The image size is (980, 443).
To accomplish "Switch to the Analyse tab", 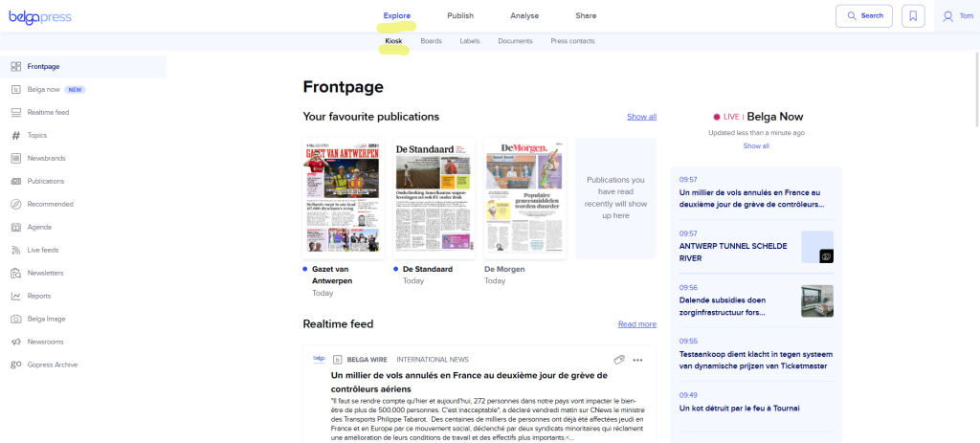I will 524,15.
